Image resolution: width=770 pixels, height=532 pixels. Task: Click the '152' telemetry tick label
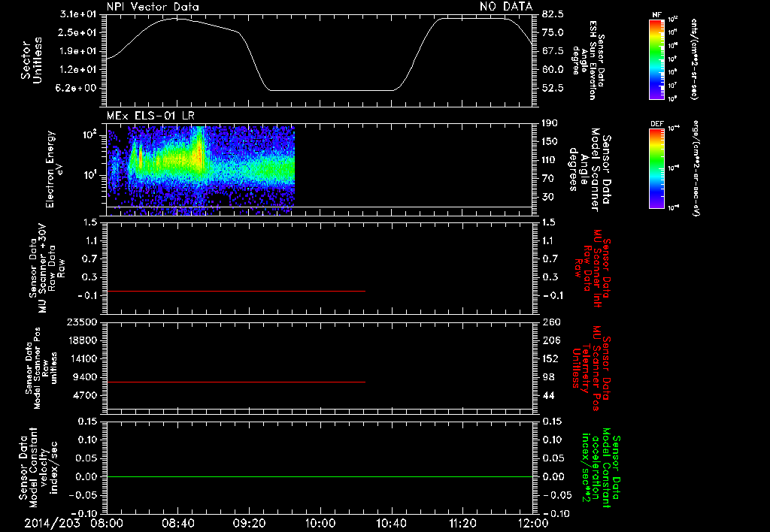coord(550,358)
